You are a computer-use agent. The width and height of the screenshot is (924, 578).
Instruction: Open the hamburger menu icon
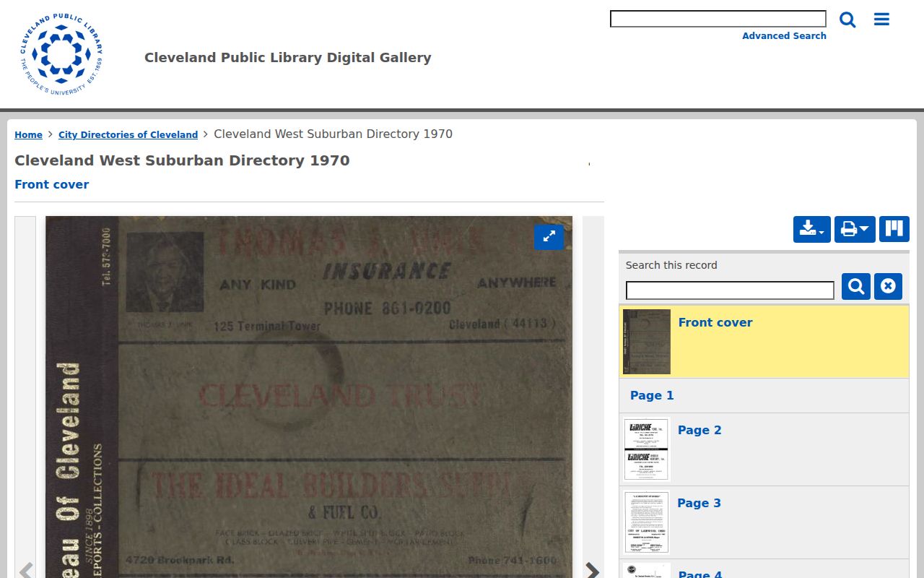click(881, 20)
